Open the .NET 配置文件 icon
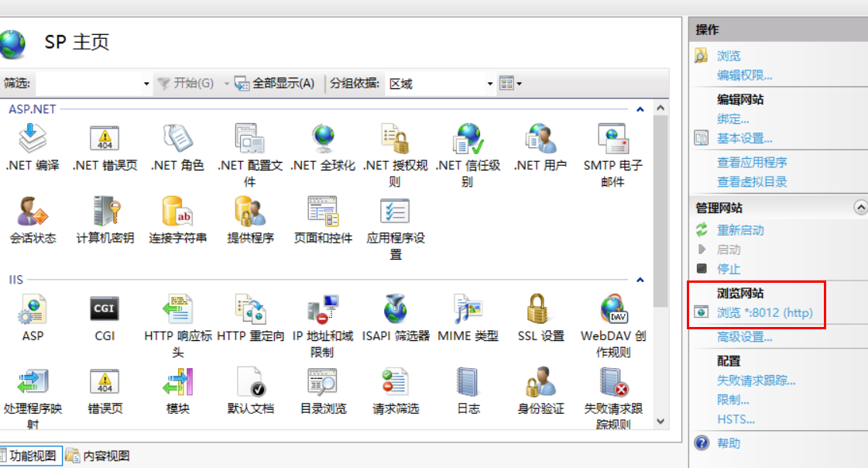Image resolution: width=868 pixels, height=468 pixels. point(249,139)
